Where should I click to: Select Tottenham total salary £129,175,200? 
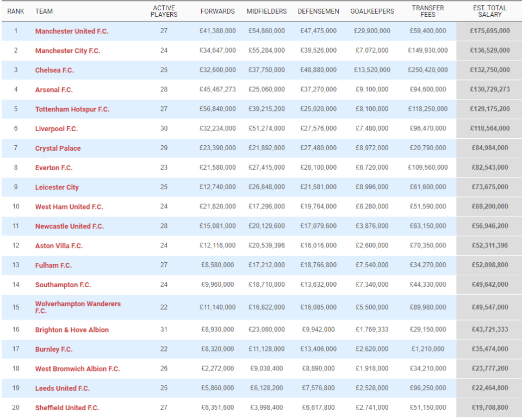490,109
